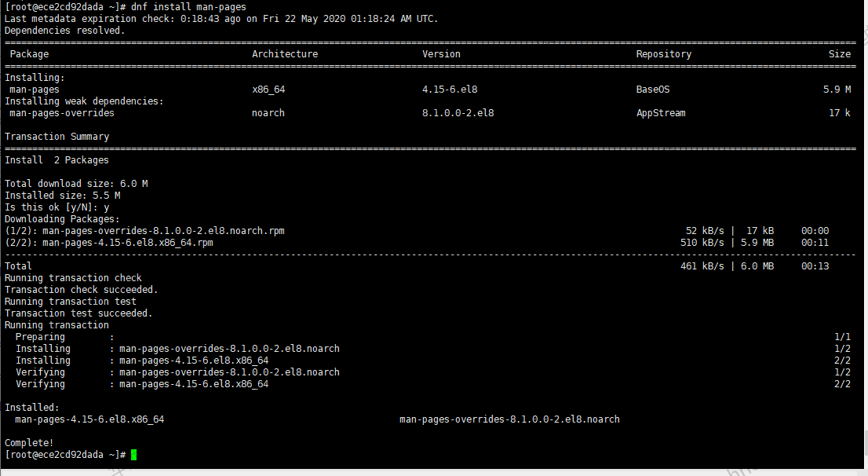Click version '8.1.0.0-2.el8' in the table
868x476 pixels.
[x=458, y=113]
